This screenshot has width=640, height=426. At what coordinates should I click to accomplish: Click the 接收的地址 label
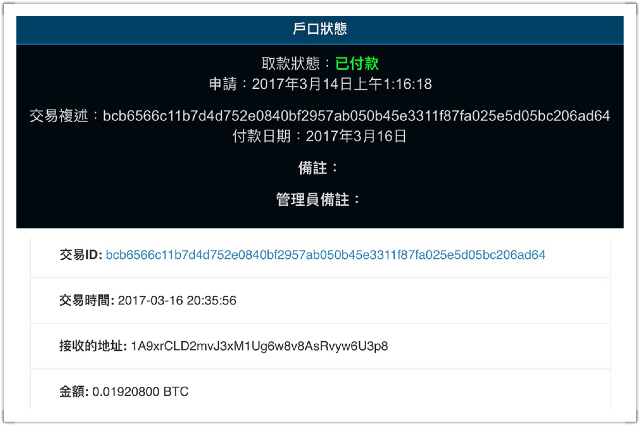(x=93, y=346)
